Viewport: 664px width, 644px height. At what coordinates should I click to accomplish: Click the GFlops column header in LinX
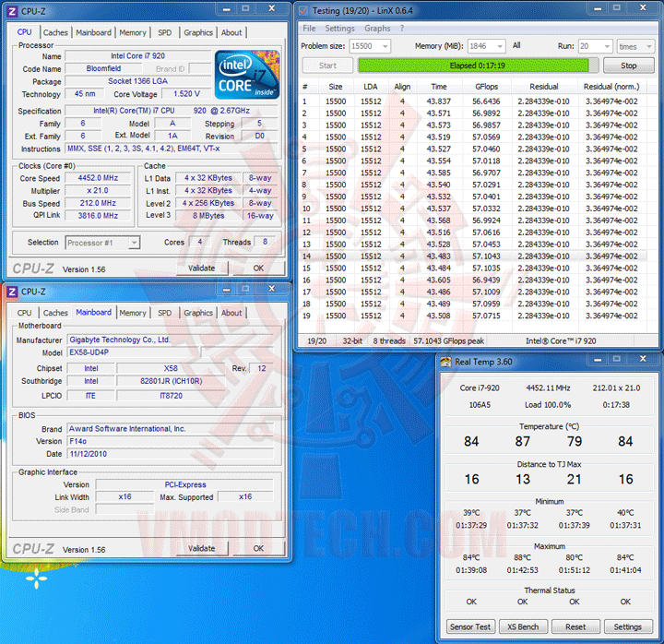[486, 87]
